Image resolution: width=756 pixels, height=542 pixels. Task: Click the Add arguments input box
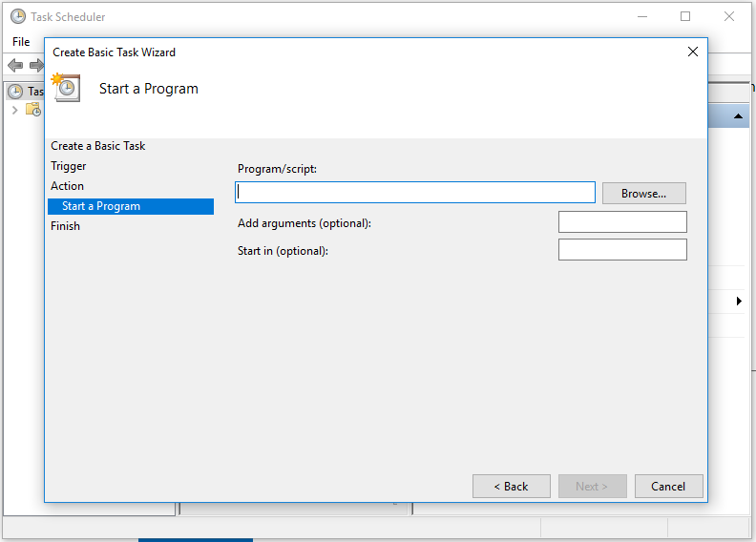(x=622, y=222)
